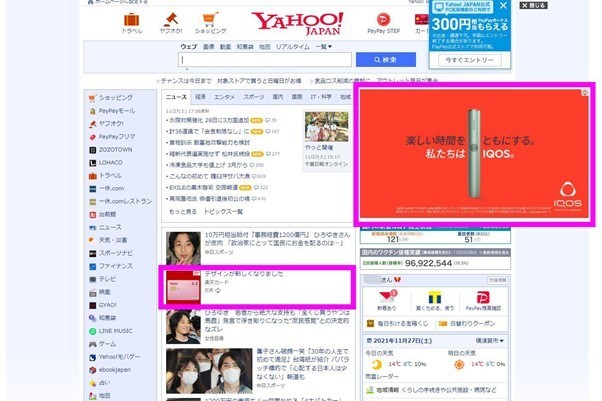Click the 閉じる button at top right
Image resolution: width=602 pixels, height=401 pixels.
[x=534, y=5]
